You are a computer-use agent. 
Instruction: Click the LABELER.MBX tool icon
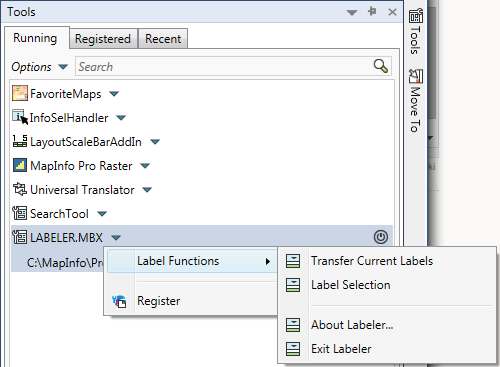coord(20,237)
